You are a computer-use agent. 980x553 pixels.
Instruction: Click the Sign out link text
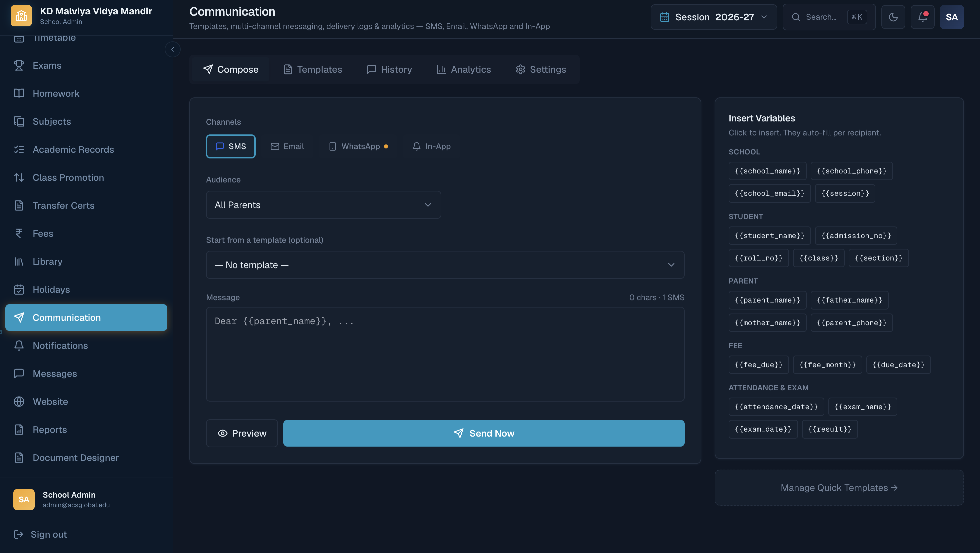(49, 534)
